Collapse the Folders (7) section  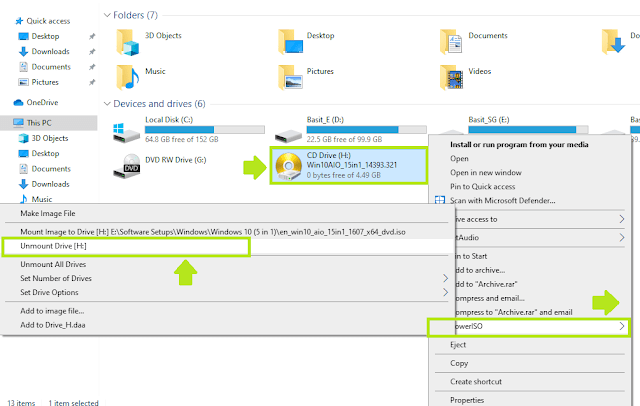click(107, 15)
